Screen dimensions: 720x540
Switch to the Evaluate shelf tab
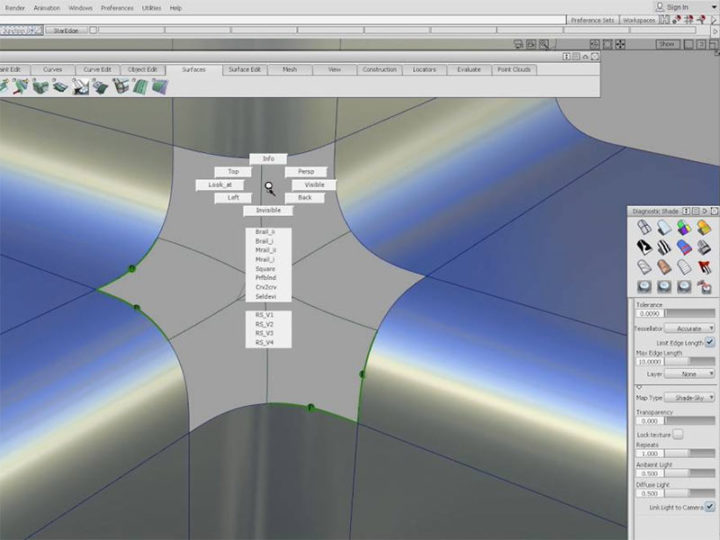click(469, 69)
